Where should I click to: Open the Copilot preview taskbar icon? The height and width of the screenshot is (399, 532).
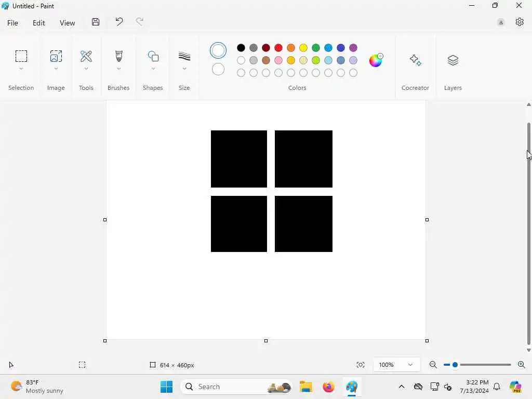pyautogui.click(x=515, y=387)
